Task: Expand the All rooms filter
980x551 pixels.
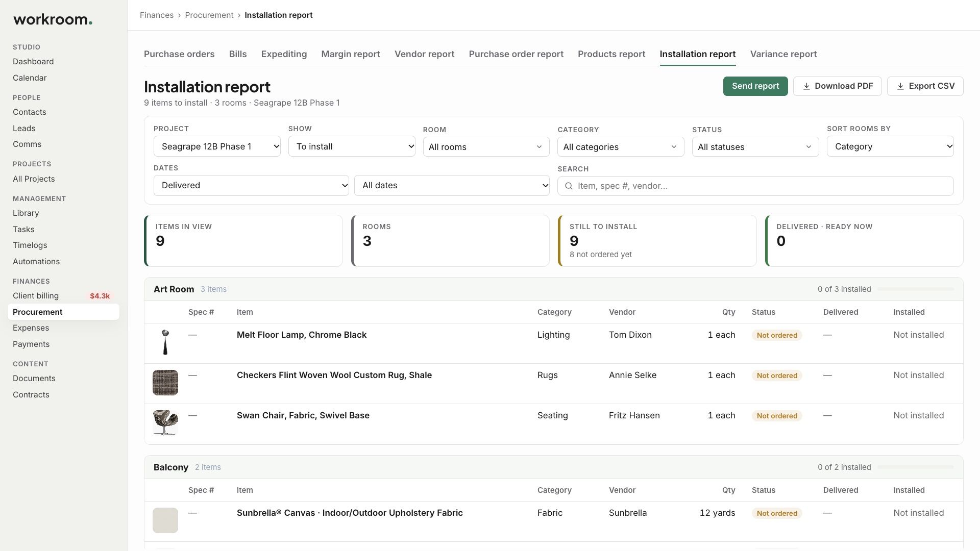Action: point(486,147)
